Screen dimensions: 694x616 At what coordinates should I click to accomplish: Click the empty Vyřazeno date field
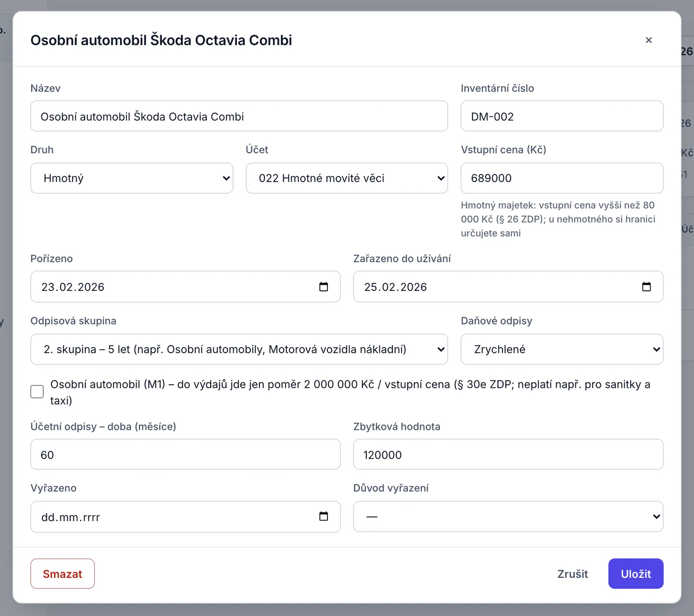point(185,516)
